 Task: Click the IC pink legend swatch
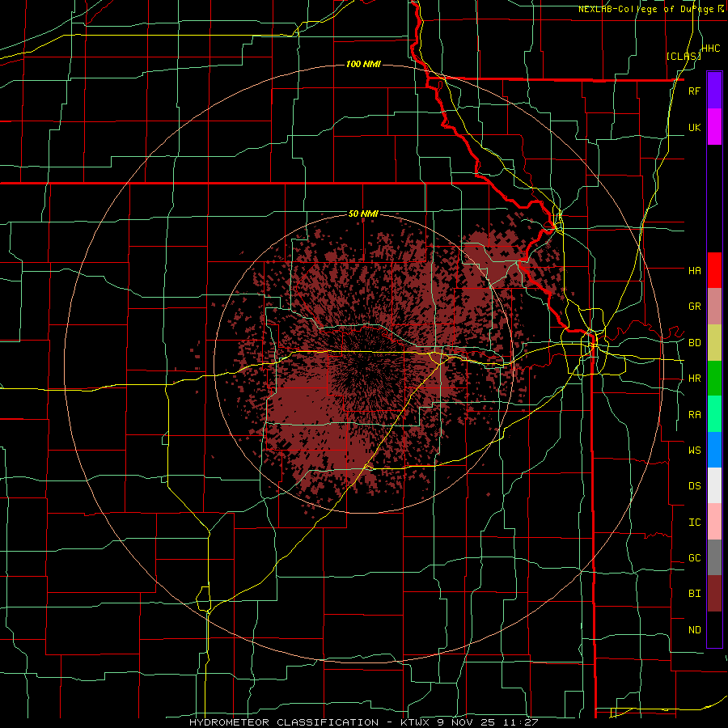coord(714,522)
